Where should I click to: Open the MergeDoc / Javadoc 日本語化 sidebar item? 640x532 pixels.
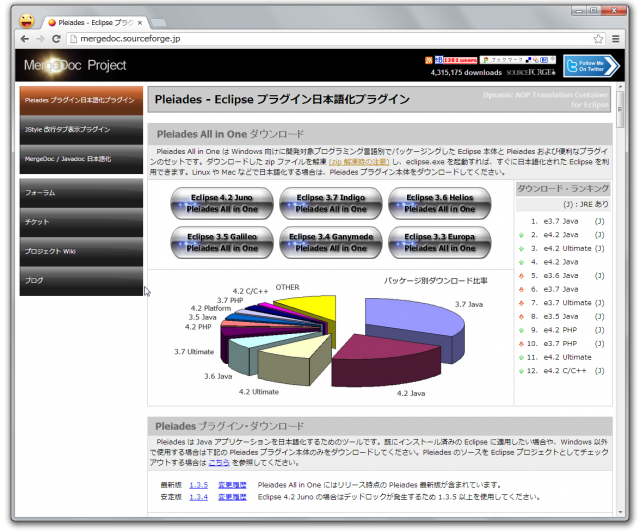[x=81, y=159]
